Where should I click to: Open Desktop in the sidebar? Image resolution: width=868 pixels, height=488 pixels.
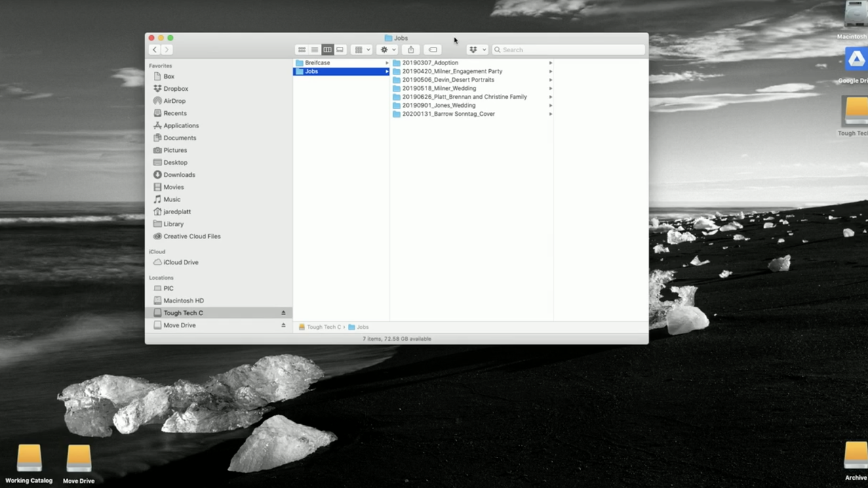[175, 163]
